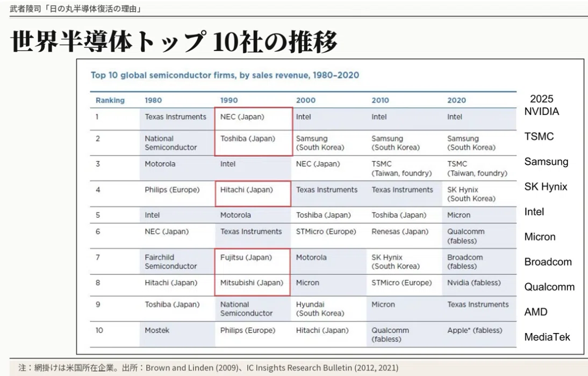Click 'Intel' in the 2020 column
The width and height of the screenshot is (588, 376).
[x=455, y=117]
